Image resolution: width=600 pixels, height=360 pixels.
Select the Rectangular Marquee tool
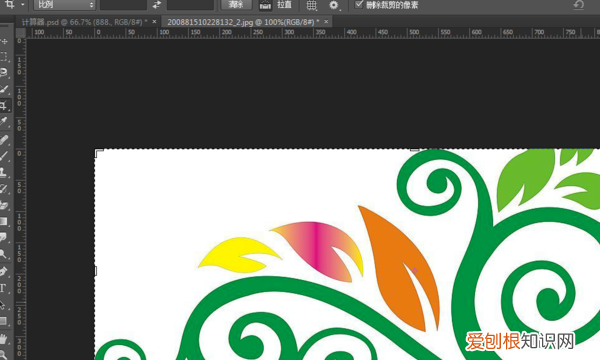point(4,56)
